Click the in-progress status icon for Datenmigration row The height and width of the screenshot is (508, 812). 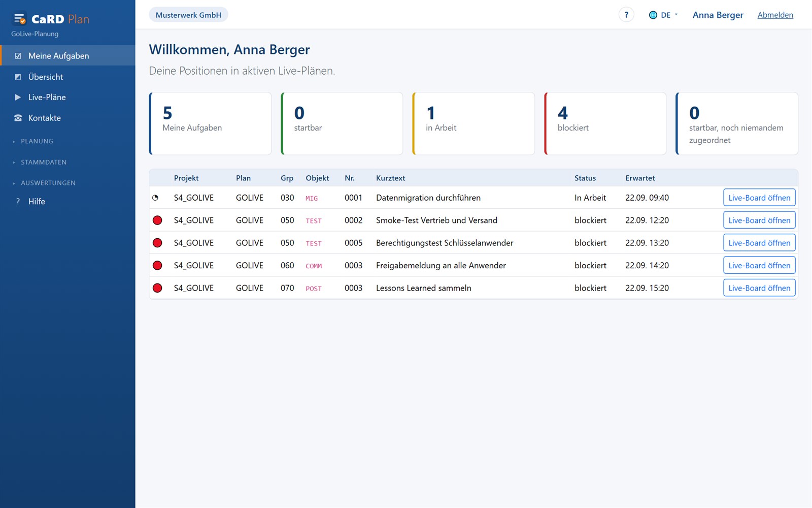click(155, 198)
